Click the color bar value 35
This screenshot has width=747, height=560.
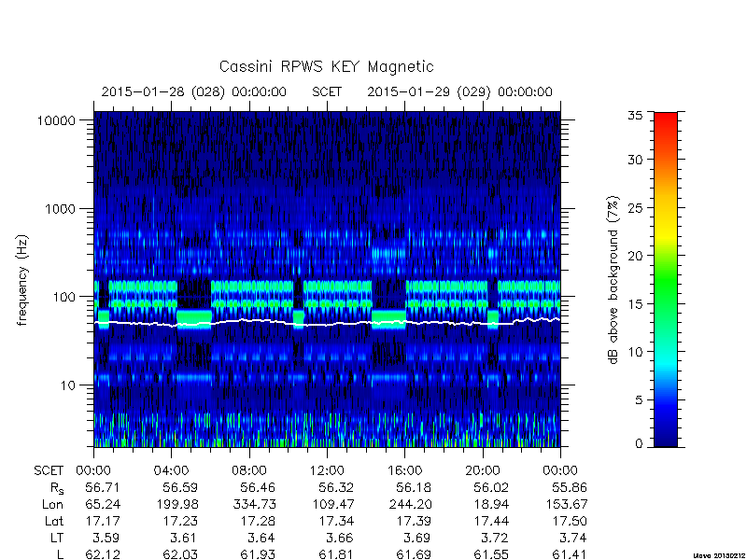635,116
